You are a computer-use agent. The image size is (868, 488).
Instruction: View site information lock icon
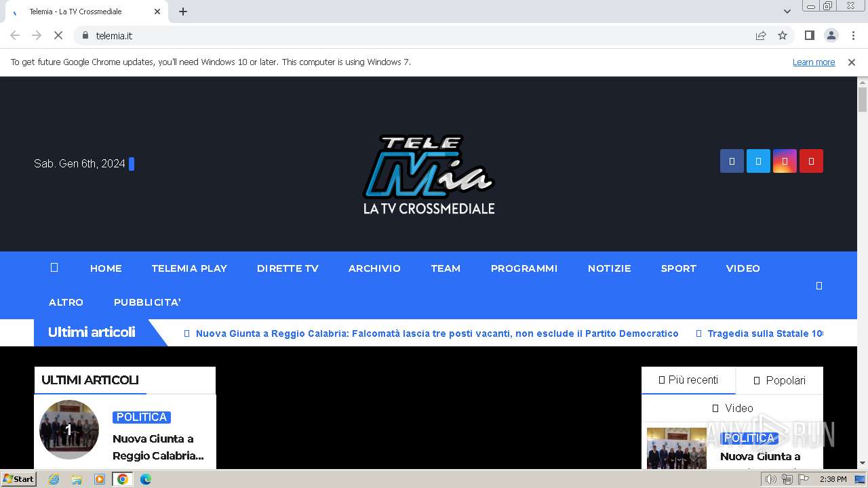[85, 35]
